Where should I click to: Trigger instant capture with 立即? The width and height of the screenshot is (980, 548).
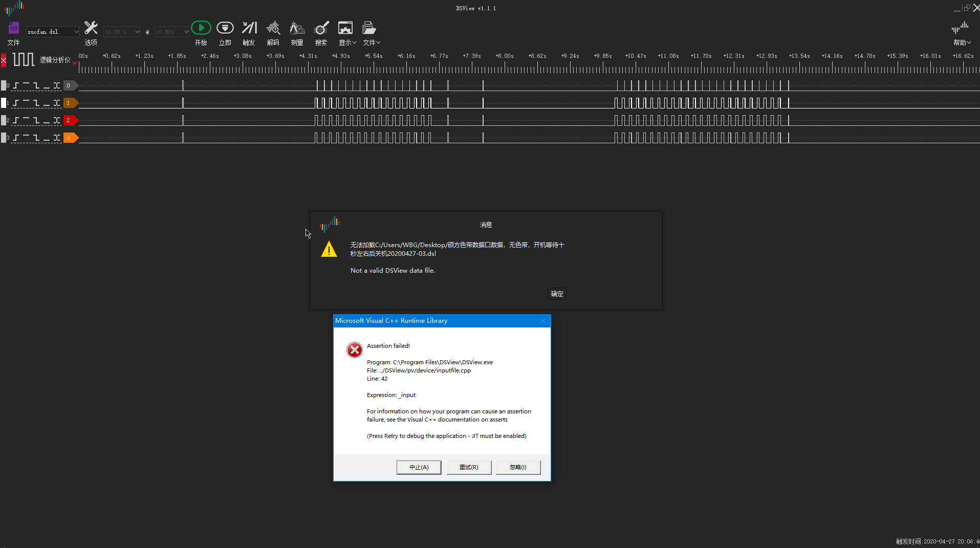[225, 28]
